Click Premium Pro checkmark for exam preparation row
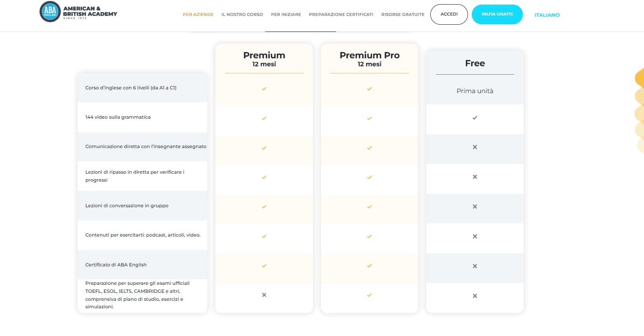This screenshot has width=644, height=336. tap(369, 295)
